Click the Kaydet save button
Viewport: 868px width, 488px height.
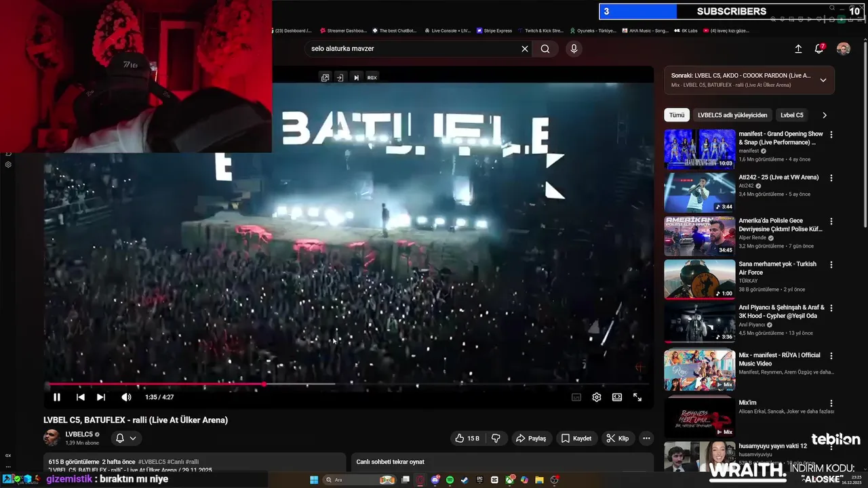(x=576, y=439)
